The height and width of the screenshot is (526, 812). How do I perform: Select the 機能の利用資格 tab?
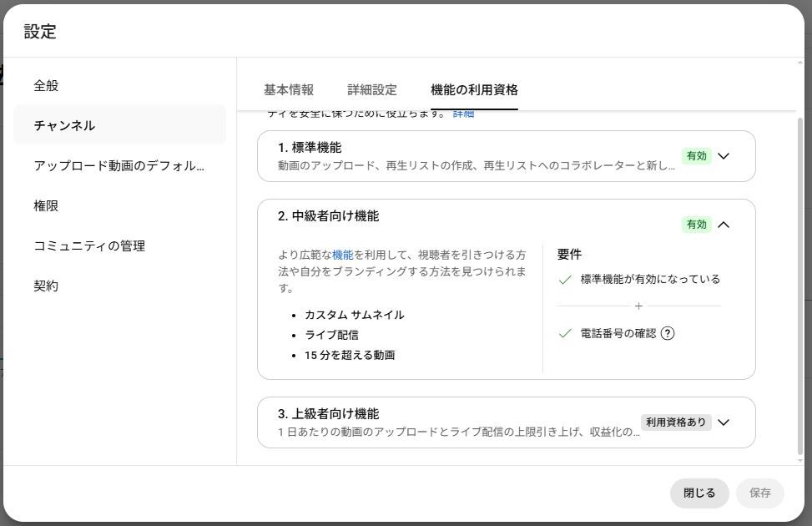(x=474, y=90)
